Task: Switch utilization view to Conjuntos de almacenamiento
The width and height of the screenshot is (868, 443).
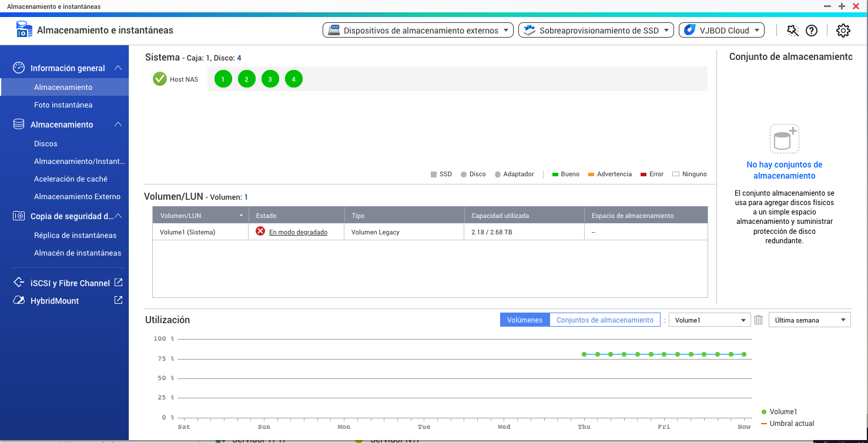Action: pos(605,320)
